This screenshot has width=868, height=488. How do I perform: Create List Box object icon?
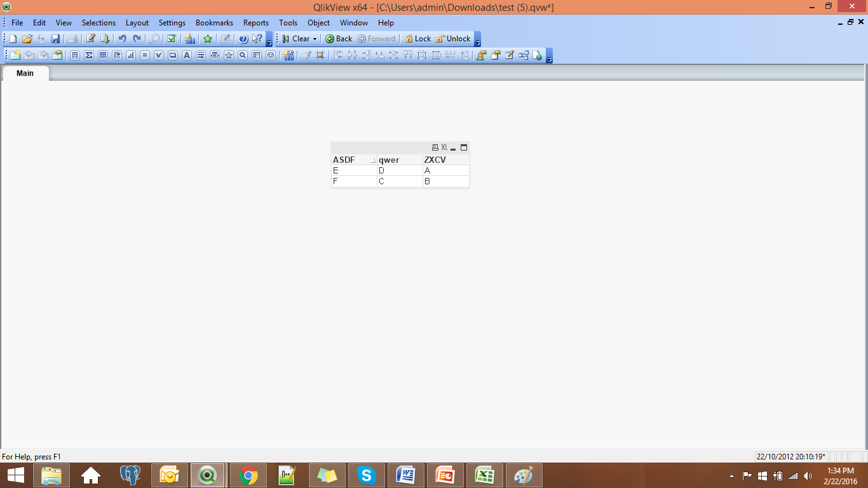tap(75, 55)
